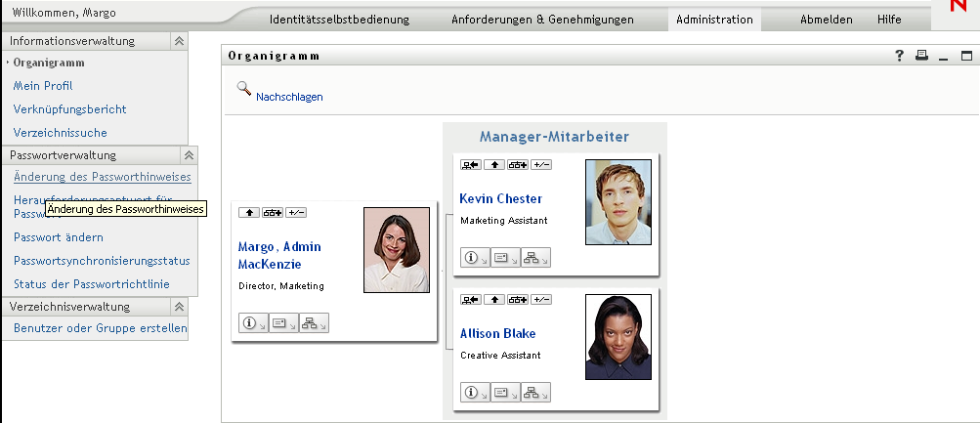Viewport: 980px width, 423px height.
Task: Click the email card icon on Margo's card
Action: point(283,323)
